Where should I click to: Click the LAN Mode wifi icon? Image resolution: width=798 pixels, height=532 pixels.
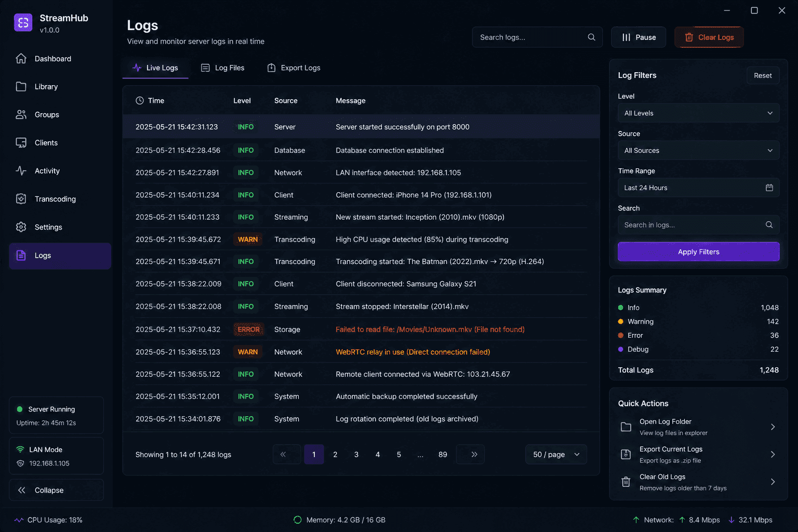(20, 449)
